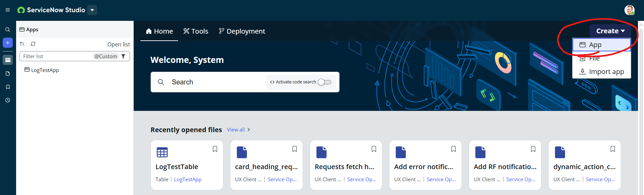Viewport: 644px width, 195px height.
Task: Bookmark the Add RF notificatio... card
Action: click(533, 149)
